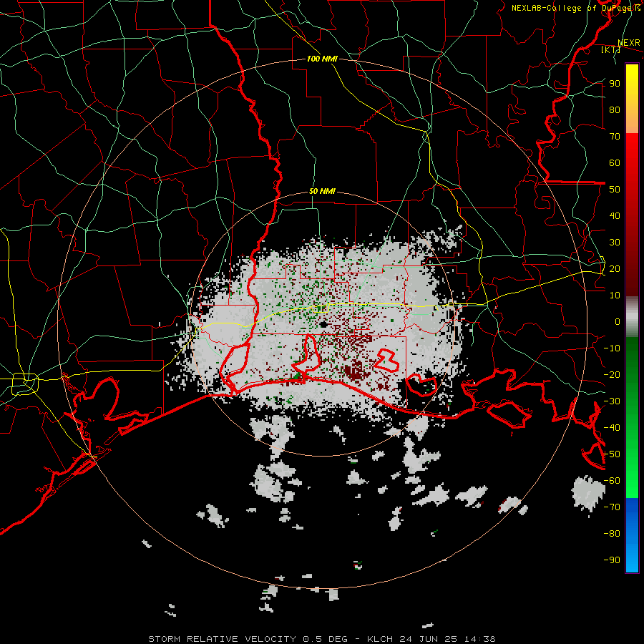Click the 20 value on the velocity scale

[615, 269]
